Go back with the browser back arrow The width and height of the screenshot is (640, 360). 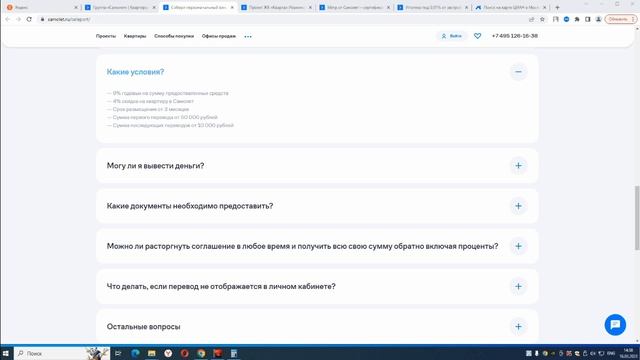tap(7, 19)
